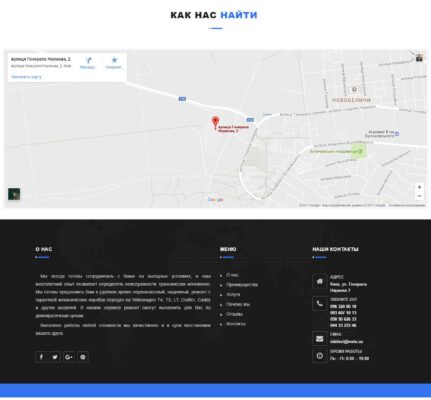431x400 pixels.
Task: Zoom in the map with plus button
Action: click(419, 187)
